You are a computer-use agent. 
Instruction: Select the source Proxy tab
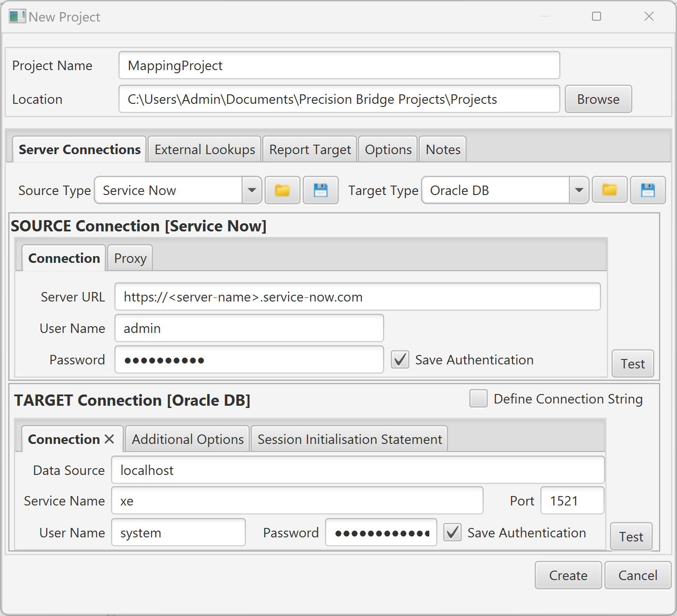click(x=130, y=258)
